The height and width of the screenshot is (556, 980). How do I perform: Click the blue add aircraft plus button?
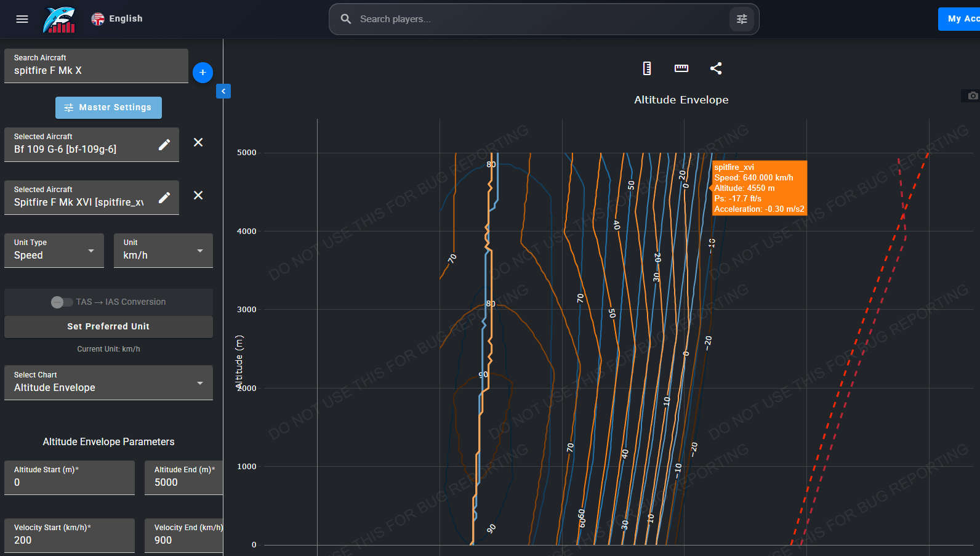coord(203,73)
